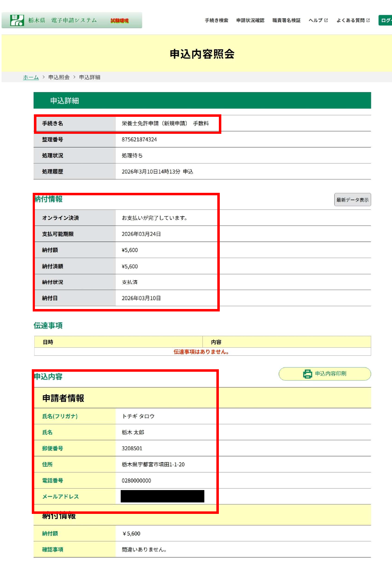Follow the ホーム breadcrumb link
392x563 pixels.
point(31,77)
